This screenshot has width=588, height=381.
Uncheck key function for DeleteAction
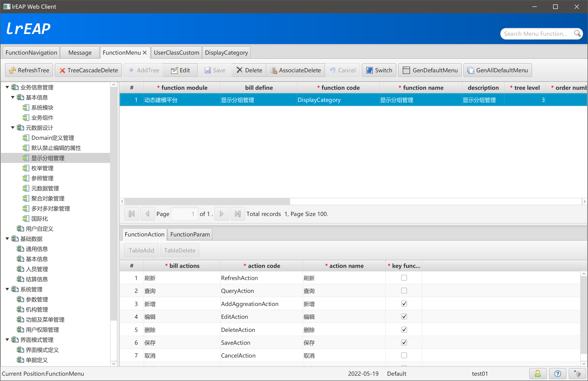coord(404,330)
